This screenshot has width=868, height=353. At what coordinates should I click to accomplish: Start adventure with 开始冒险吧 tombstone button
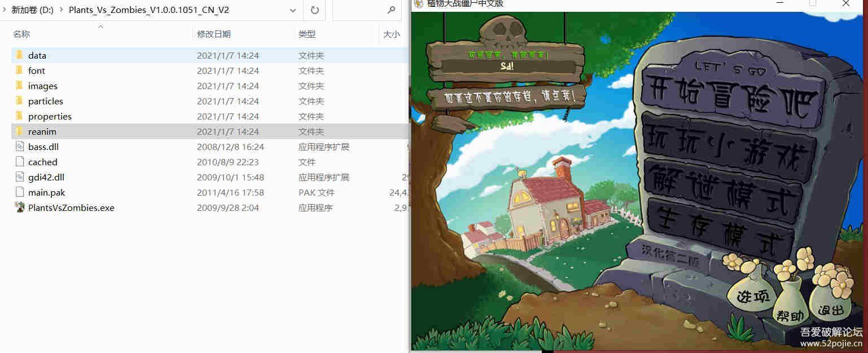tap(731, 98)
